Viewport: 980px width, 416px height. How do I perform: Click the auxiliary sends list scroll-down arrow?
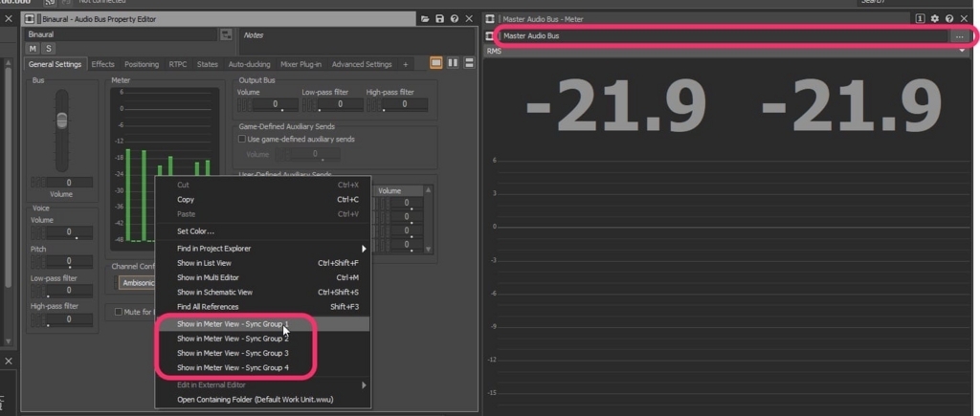coord(428,249)
